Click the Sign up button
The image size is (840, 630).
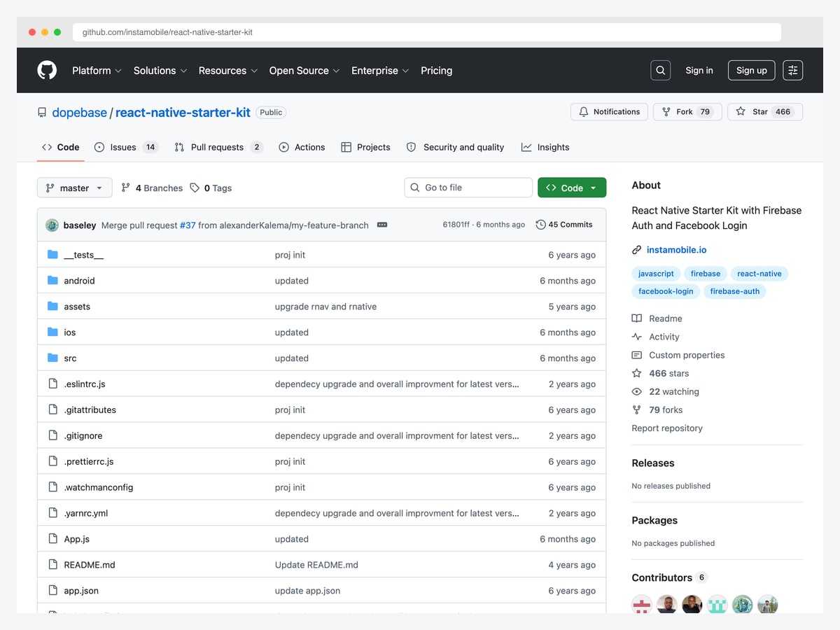(752, 70)
